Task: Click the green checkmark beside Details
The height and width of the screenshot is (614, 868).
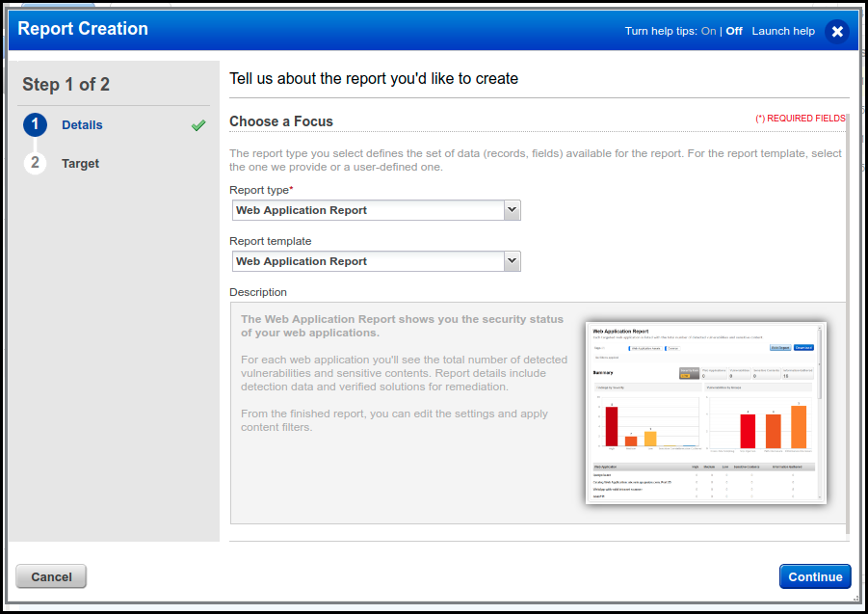Action: (x=198, y=125)
